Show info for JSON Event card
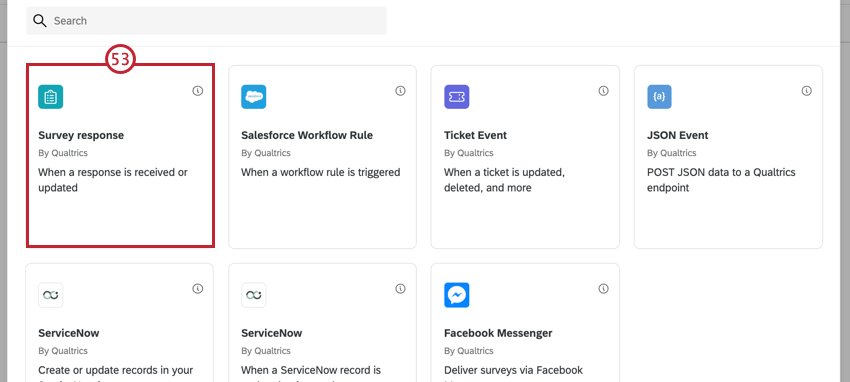 pyautogui.click(x=807, y=91)
